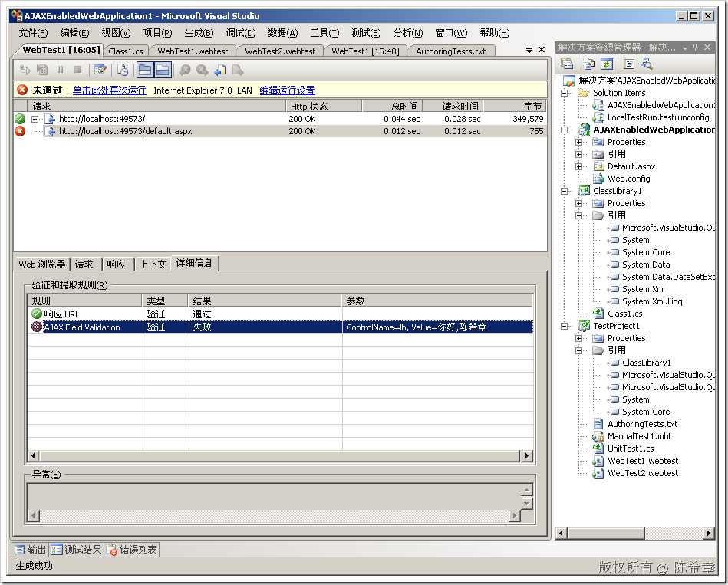The width and height of the screenshot is (728, 585).
Task: Switch to the AuthoringTests.txt tab
Action: [x=451, y=51]
